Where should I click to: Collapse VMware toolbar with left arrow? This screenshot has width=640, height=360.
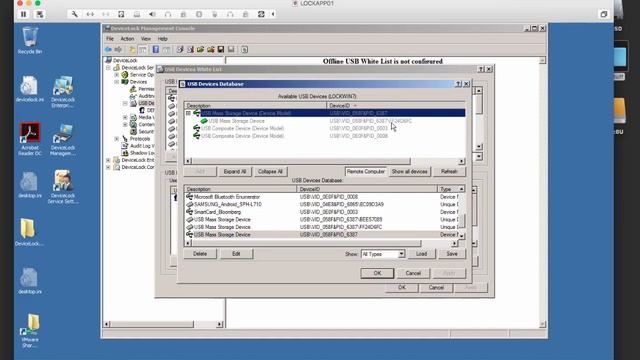point(273,14)
